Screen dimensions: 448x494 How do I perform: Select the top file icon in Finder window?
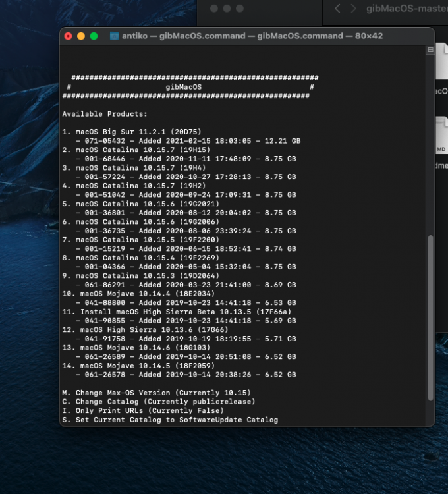tap(441, 61)
